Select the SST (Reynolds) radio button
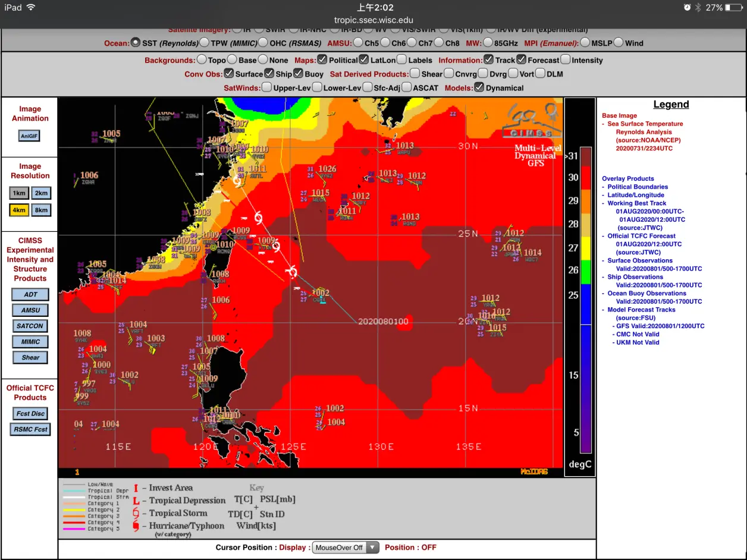 tap(136, 43)
